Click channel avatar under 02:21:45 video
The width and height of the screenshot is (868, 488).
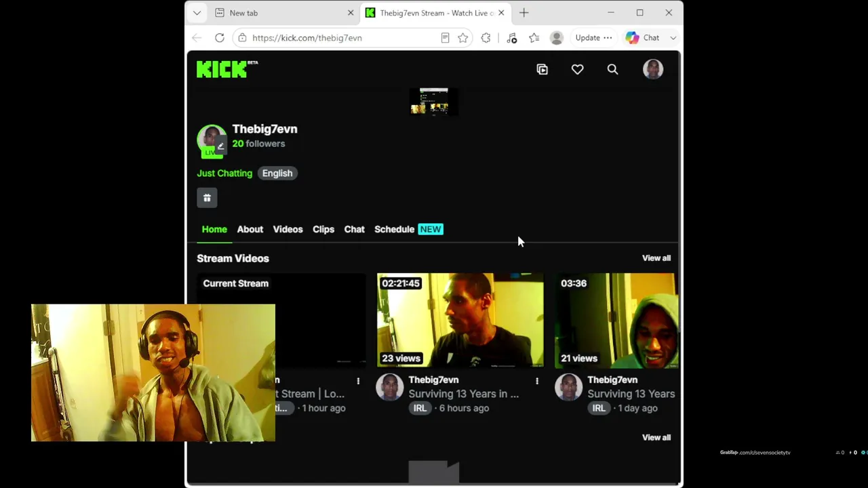point(390,387)
